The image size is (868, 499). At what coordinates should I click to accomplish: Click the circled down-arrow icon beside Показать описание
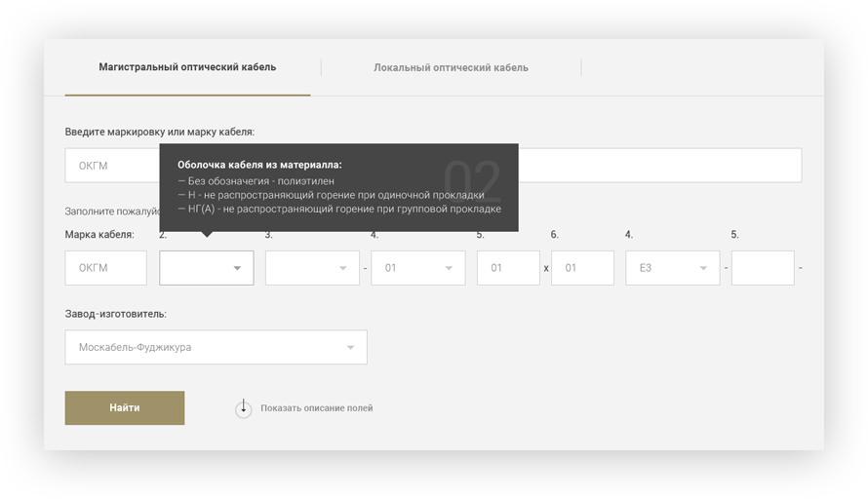pos(244,408)
